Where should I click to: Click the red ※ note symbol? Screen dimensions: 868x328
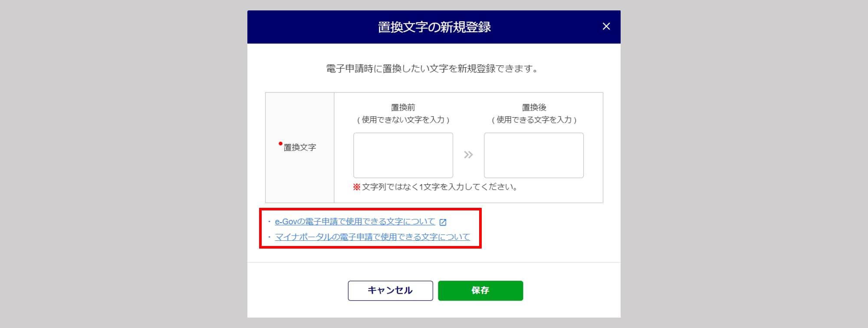(x=356, y=187)
